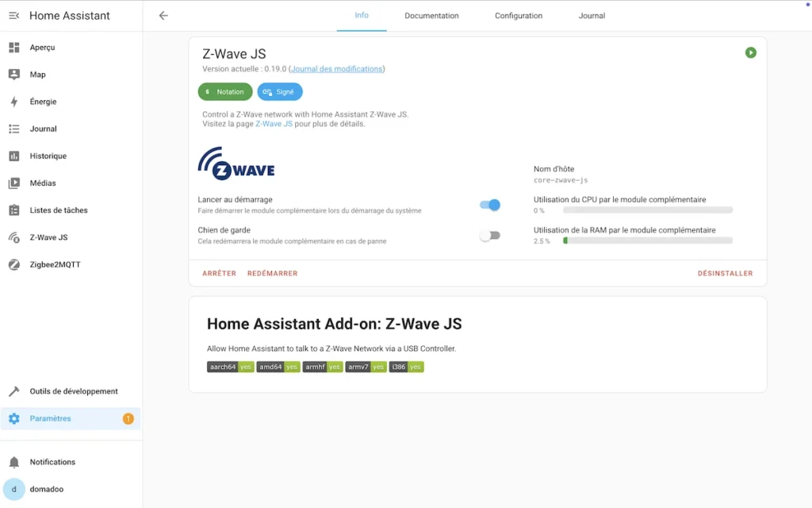Switch to the Info tab
Screen dimensions: 812x508
(x=362, y=16)
